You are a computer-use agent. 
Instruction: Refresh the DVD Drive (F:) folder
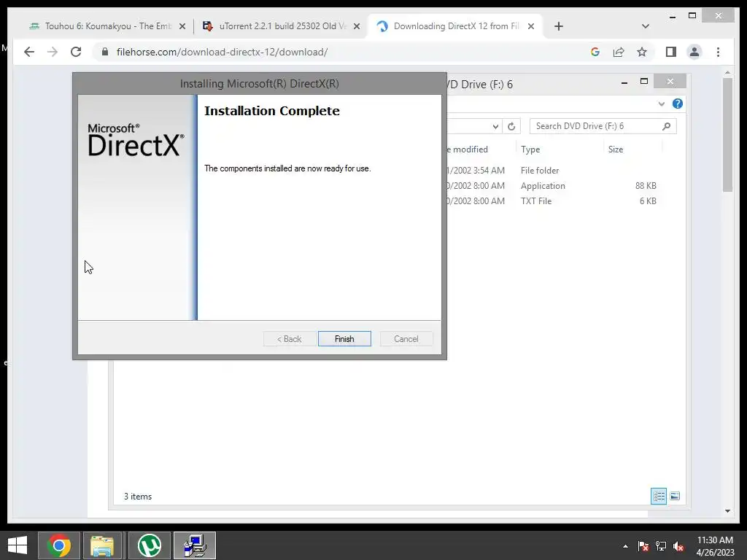click(x=511, y=126)
